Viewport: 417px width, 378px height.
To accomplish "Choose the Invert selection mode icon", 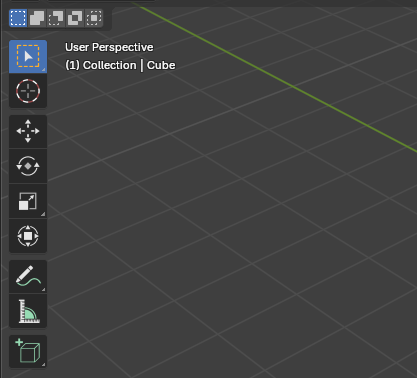I will point(75,18).
